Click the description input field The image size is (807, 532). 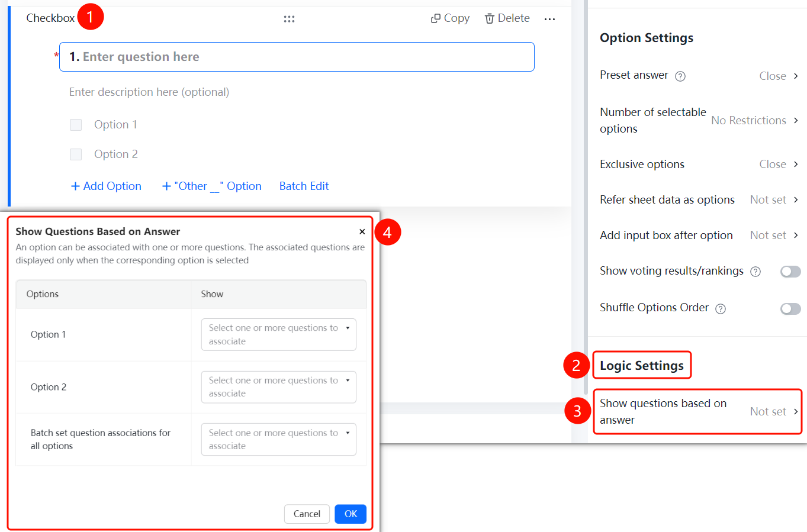(x=149, y=92)
